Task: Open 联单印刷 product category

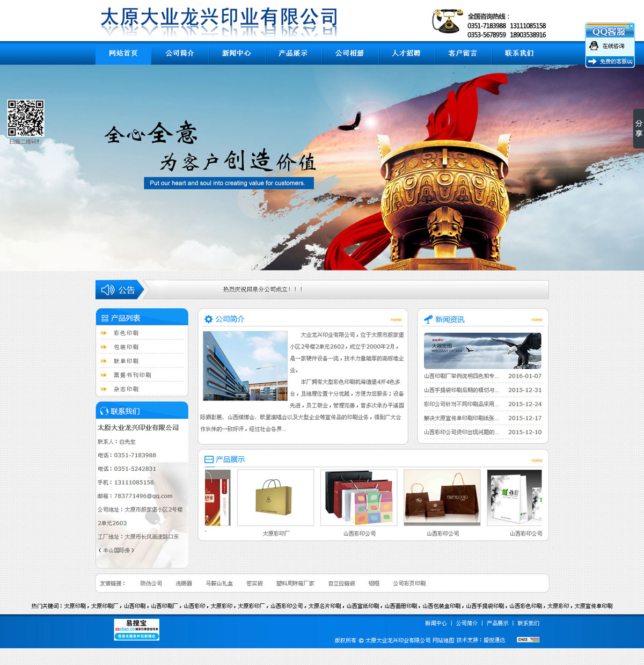Action: [126, 361]
